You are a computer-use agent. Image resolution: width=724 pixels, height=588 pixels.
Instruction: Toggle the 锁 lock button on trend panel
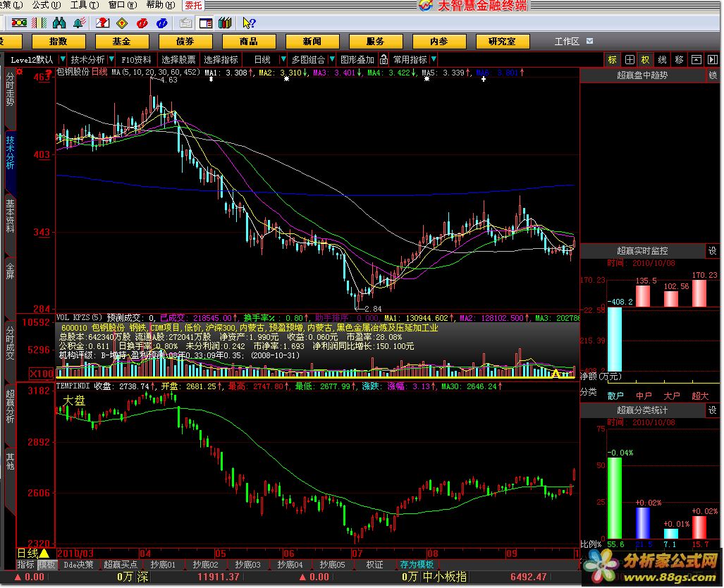tap(713, 75)
